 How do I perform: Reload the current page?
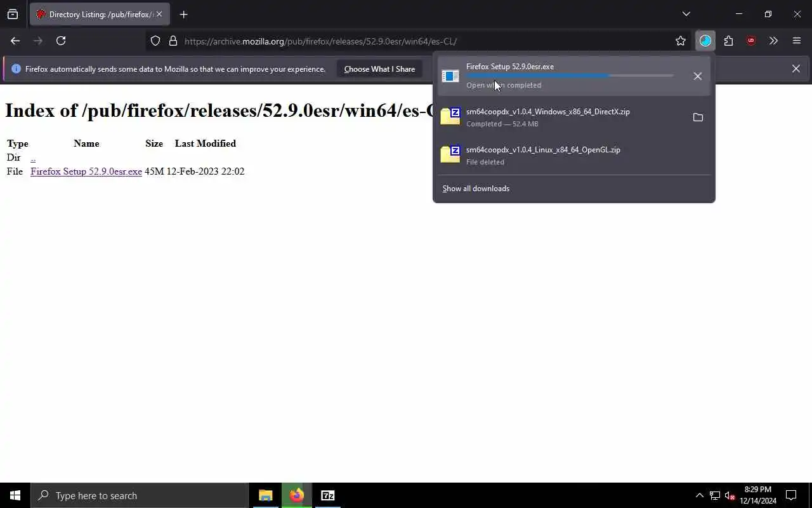[61, 41]
